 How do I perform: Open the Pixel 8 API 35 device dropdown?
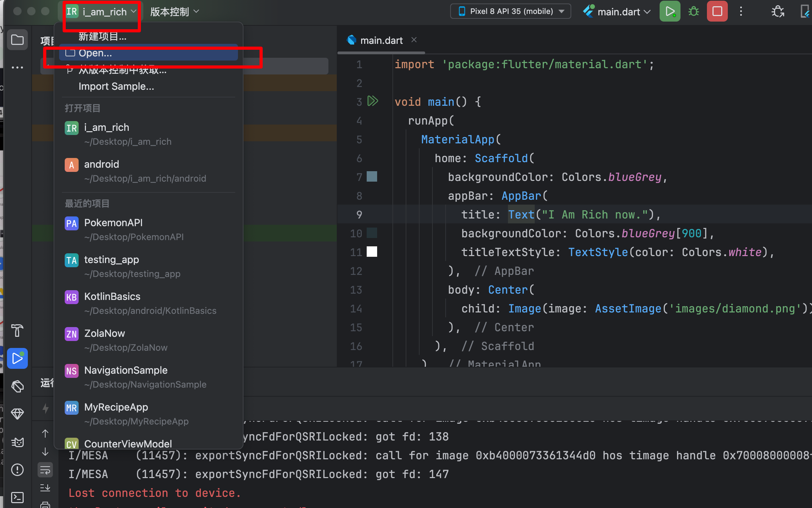click(510, 11)
